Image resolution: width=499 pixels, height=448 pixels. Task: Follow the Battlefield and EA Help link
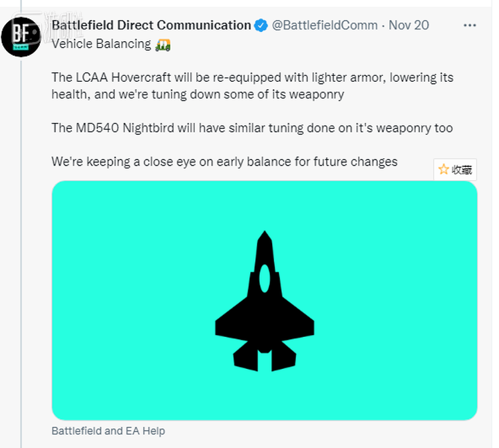click(108, 431)
